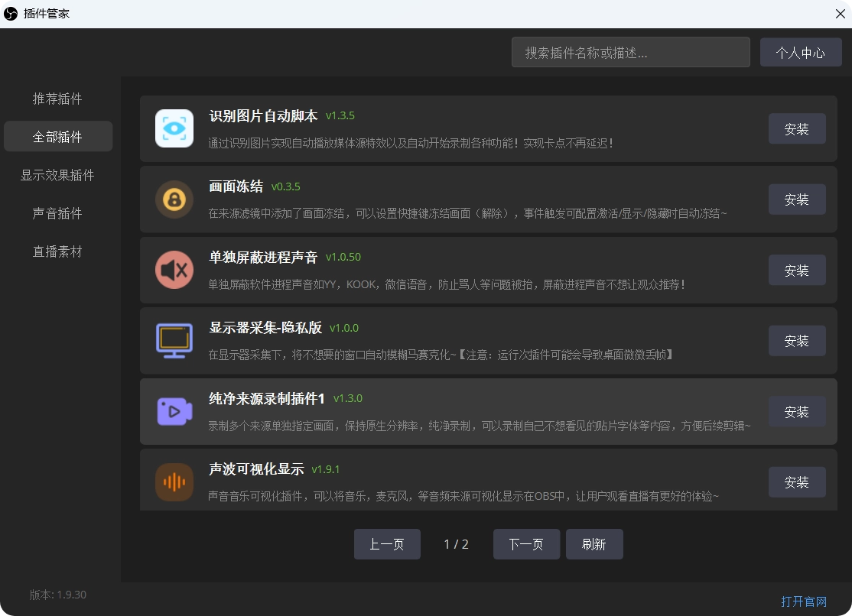Open 个人中心
The width and height of the screenshot is (852, 616).
pos(800,52)
